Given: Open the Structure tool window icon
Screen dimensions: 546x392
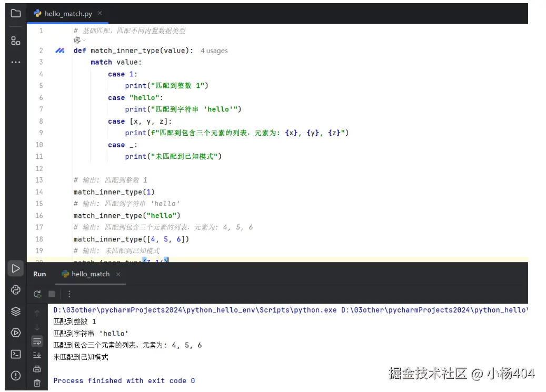Looking at the screenshot, I should [16, 41].
